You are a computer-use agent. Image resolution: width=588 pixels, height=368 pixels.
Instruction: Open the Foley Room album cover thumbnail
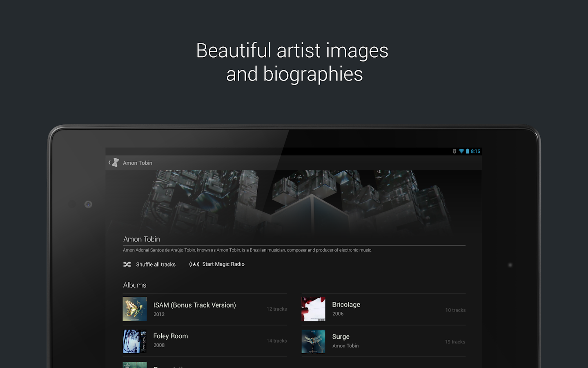pos(134,341)
